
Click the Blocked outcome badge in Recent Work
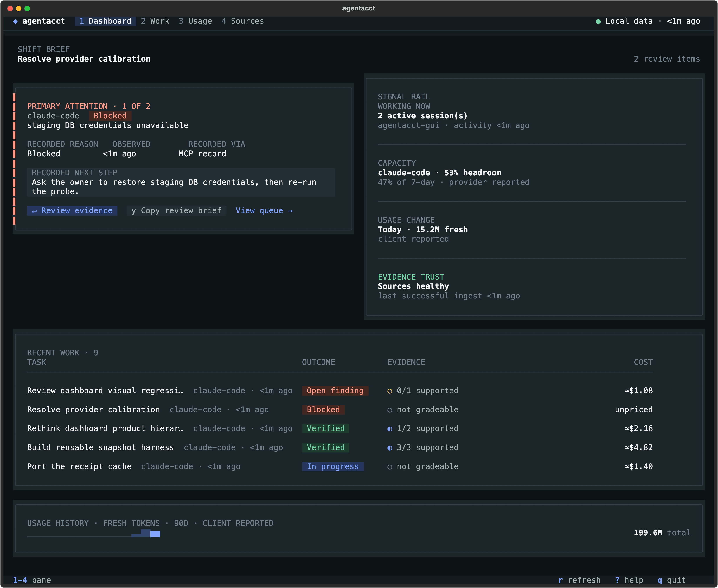[323, 410]
